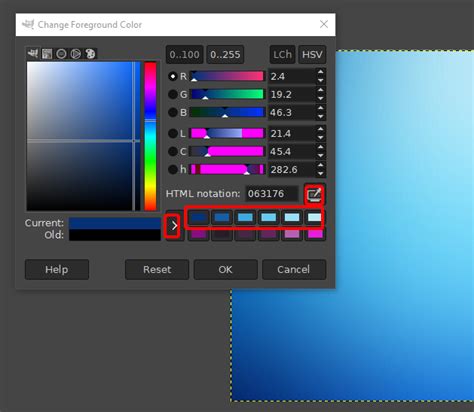Switch to the Watercolor selector tab icon

[61, 54]
